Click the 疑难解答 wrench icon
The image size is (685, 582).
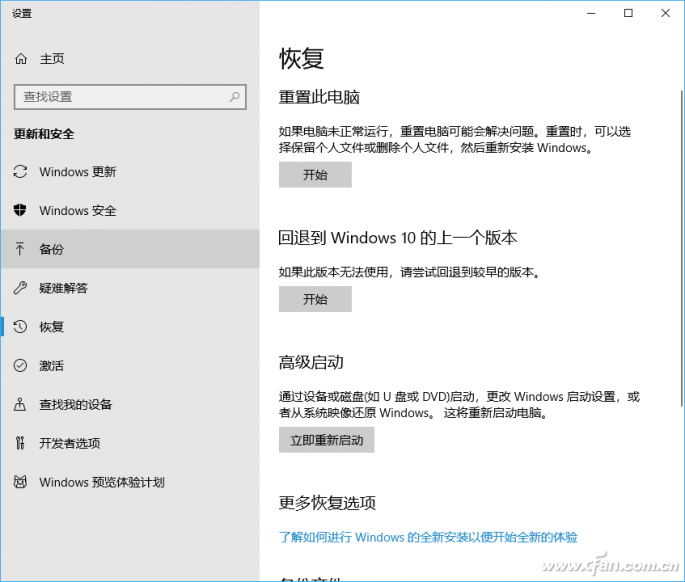(20, 288)
